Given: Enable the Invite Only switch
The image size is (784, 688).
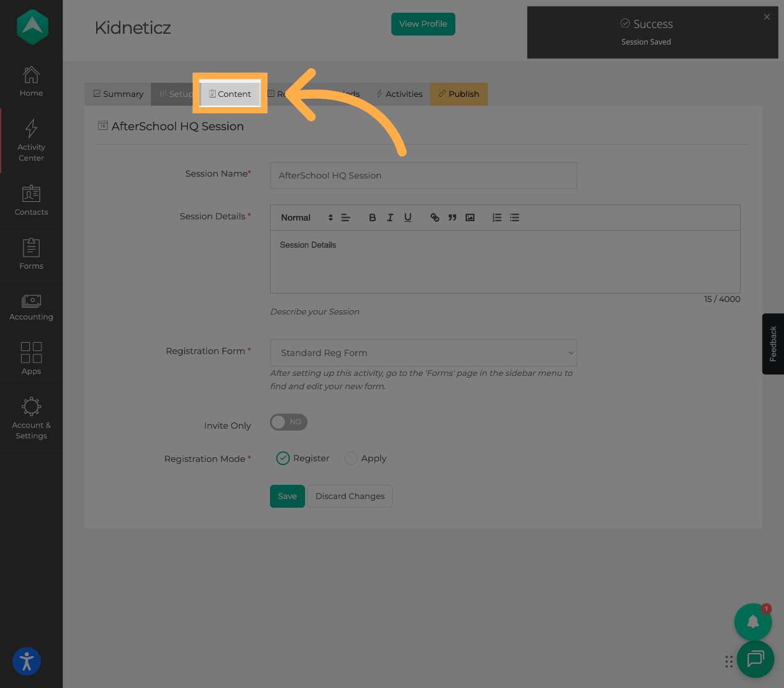Looking at the screenshot, I should [x=288, y=422].
